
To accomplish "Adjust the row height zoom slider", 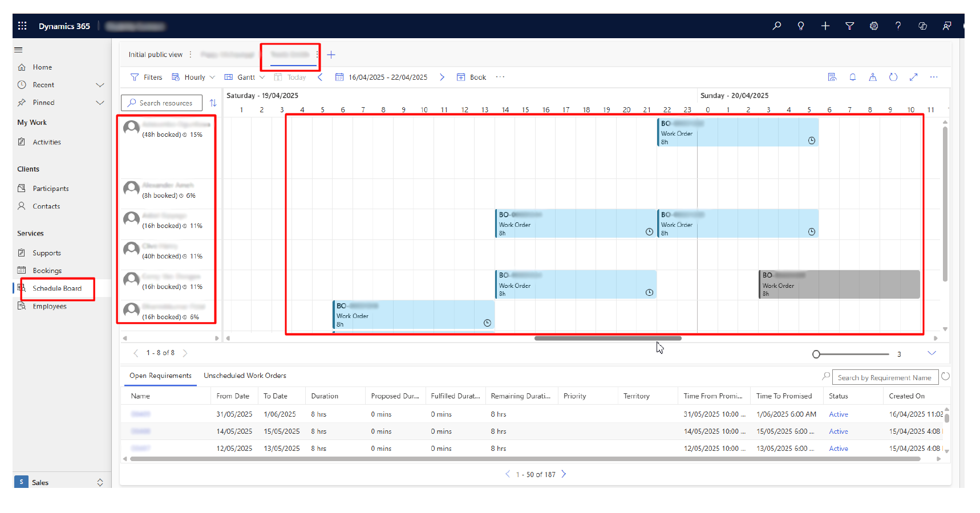I will [816, 355].
